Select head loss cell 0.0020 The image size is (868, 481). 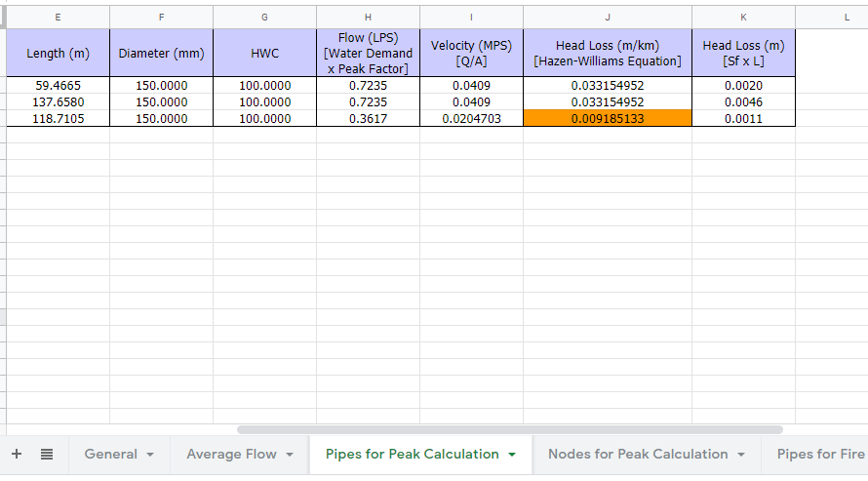pyautogui.click(x=743, y=85)
